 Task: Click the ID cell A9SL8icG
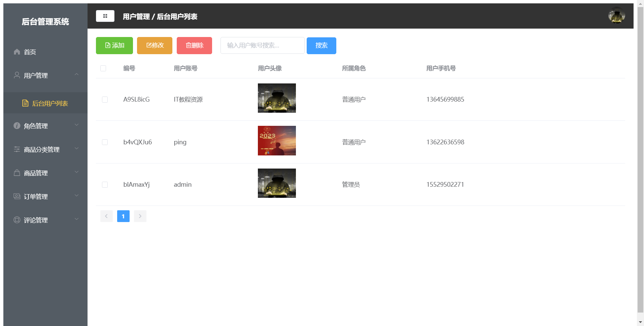coord(136,100)
